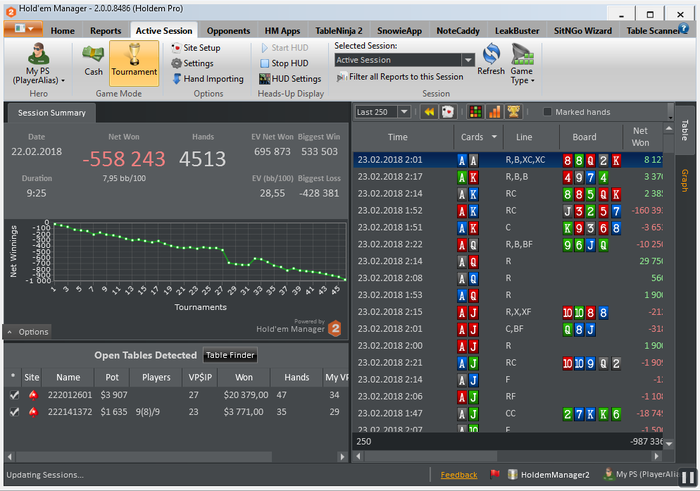Switch game mode to Cash
The width and height of the screenshot is (700, 491).
93,61
